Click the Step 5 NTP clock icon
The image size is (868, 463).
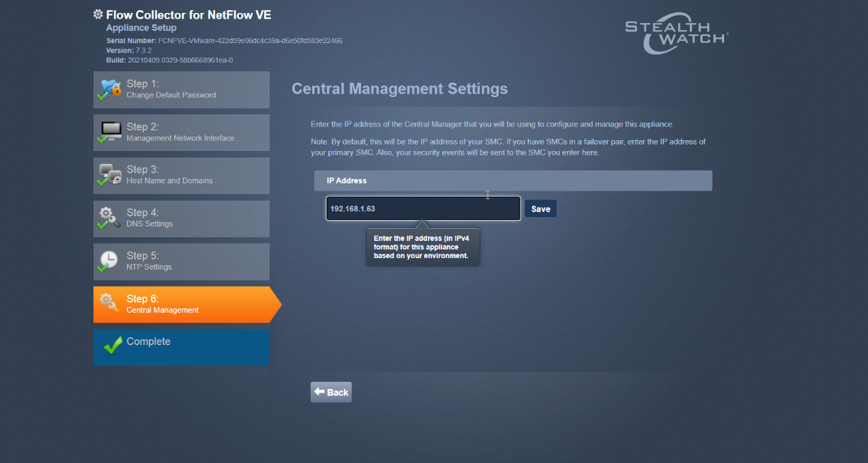(109, 262)
